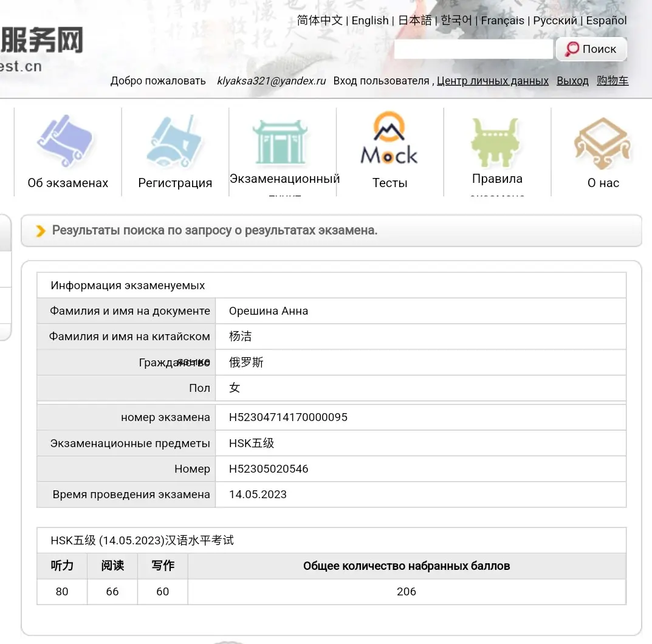Click the Результаты поиска по запросу heading
Screen dimensions: 652x644
coord(214,230)
